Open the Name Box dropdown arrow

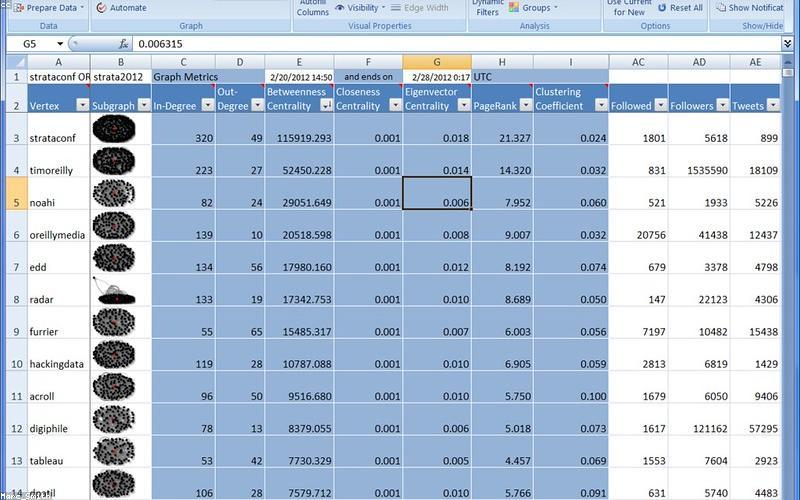pos(60,44)
